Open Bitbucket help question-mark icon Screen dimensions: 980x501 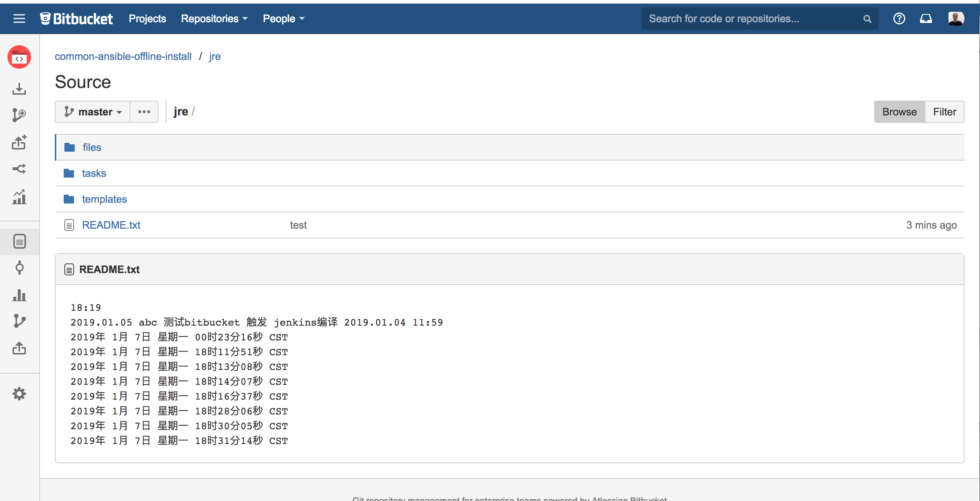(899, 18)
